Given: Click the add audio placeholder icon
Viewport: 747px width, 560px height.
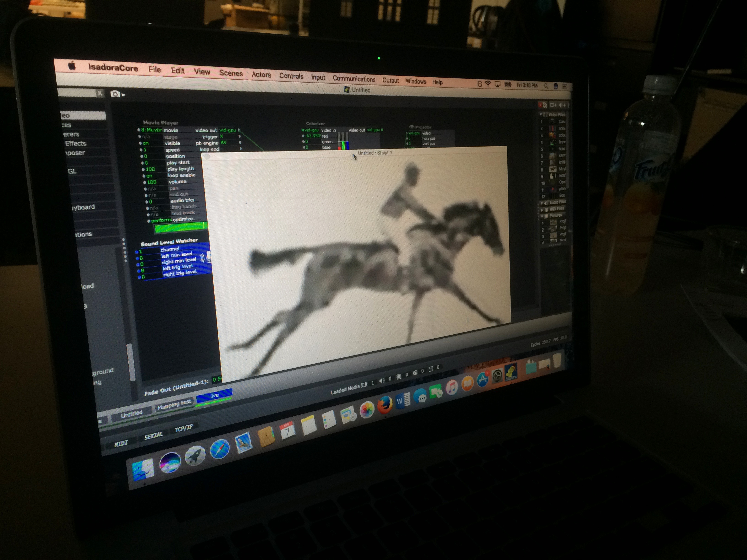Looking at the screenshot, I should [562, 105].
